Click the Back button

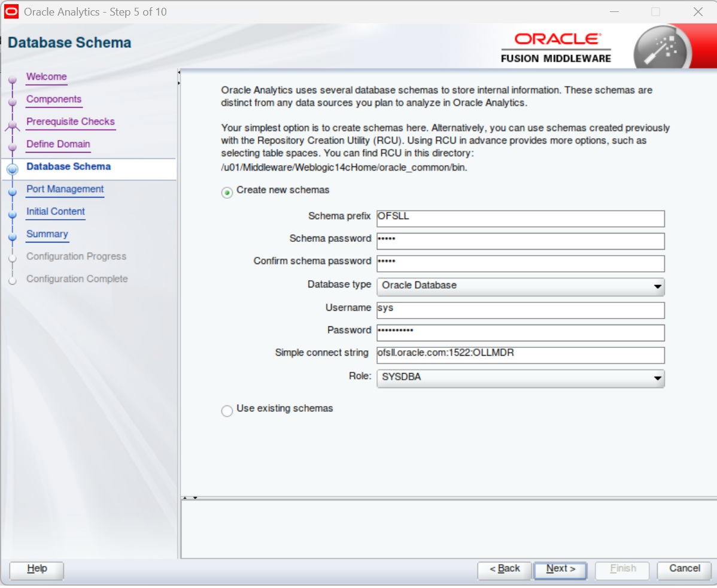[x=505, y=571]
